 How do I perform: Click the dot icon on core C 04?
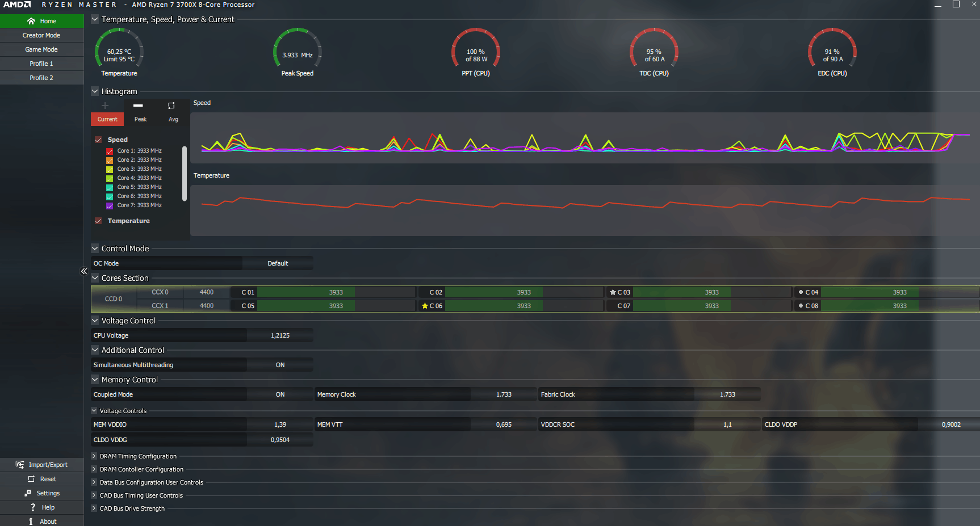(801, 292)
